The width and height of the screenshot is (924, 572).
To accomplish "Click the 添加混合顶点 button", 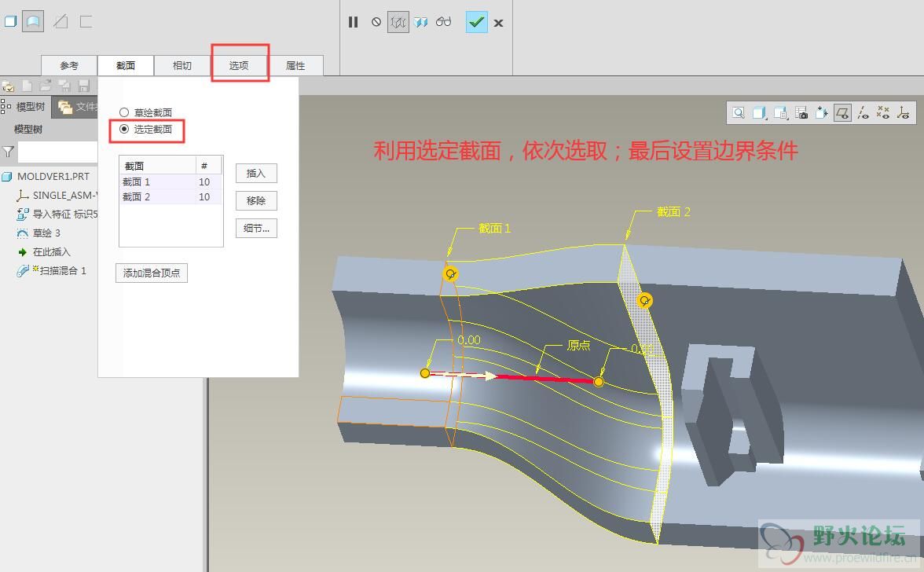I will click(152, 273).
